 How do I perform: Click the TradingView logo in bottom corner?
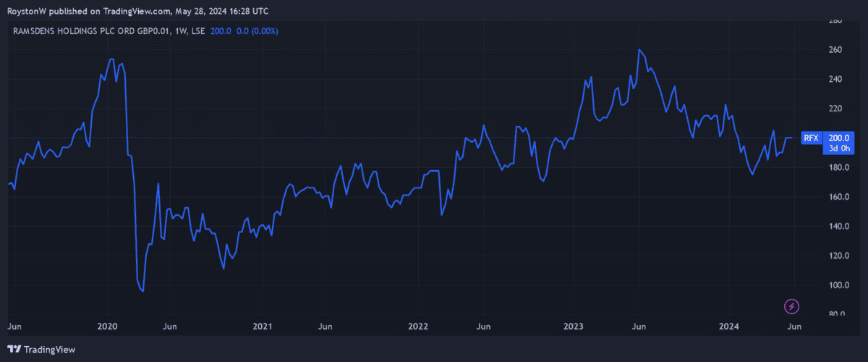click(41, 349)
